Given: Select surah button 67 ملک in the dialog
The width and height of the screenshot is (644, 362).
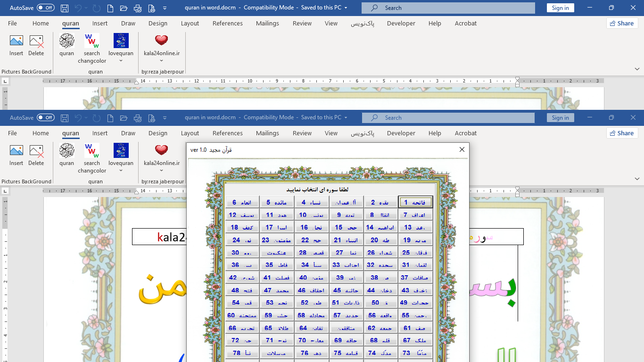Looking at the screenshot, I should pyautogui.click(x=415, y=340).
